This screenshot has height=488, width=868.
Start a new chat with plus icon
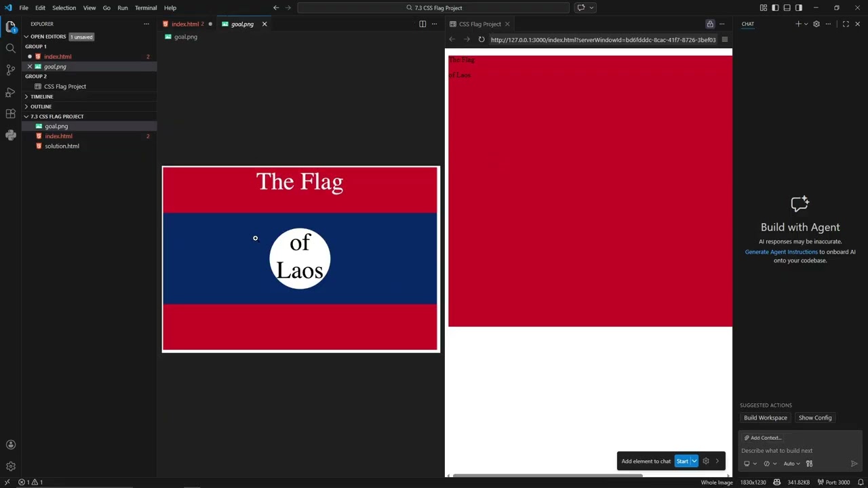coord(798,24)
